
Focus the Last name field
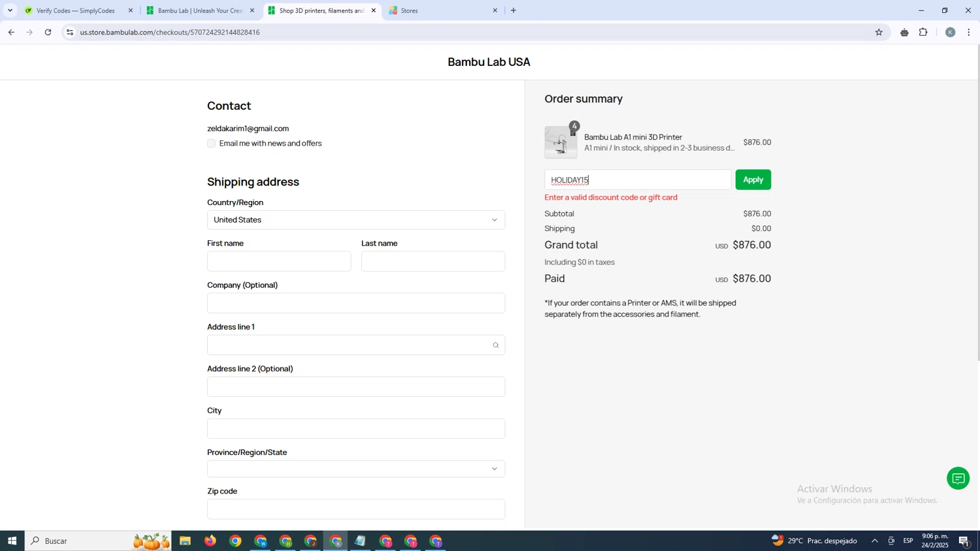point(433,261)
